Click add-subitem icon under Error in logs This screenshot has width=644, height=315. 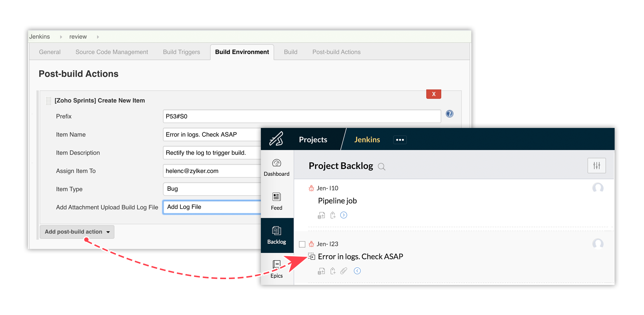tap(321, 271)
